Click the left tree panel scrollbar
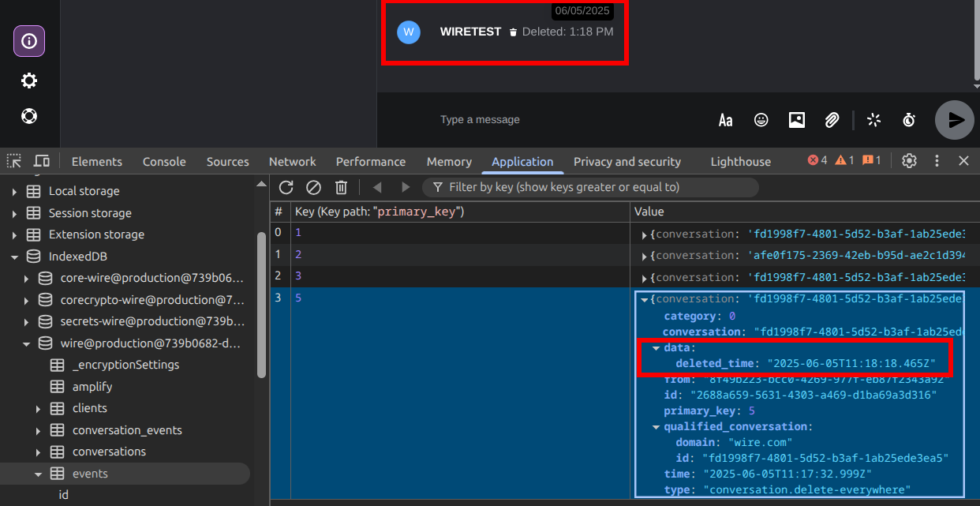 coord(261,308)
